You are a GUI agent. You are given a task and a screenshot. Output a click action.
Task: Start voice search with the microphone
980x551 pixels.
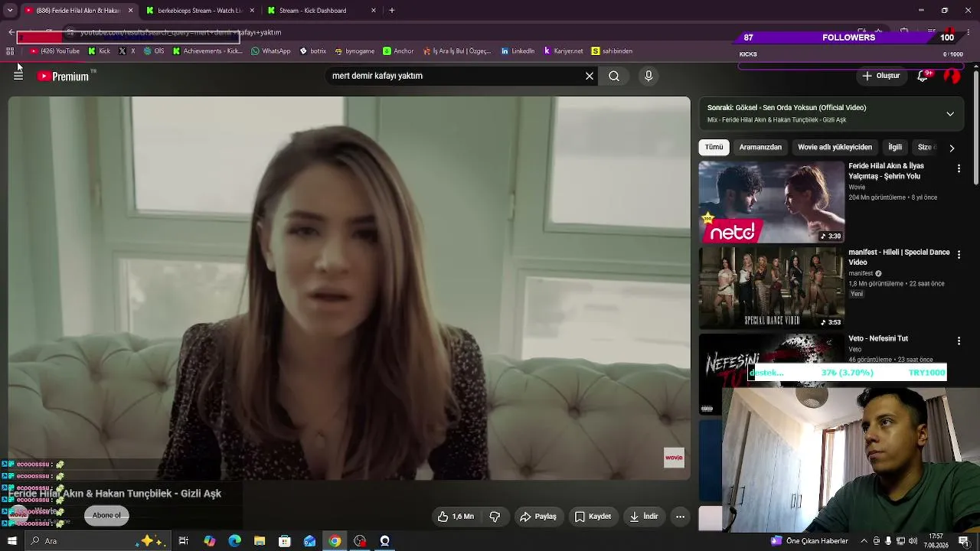pyautogui.click(x=648, y=76)
